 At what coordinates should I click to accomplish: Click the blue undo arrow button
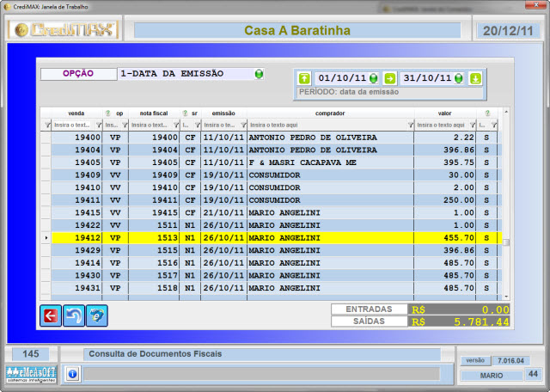point(73,315)
